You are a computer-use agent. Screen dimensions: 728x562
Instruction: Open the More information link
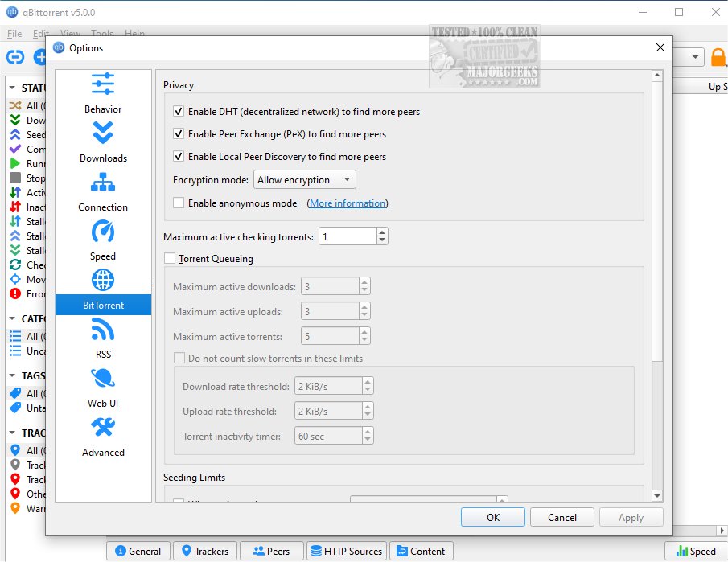coord(348,203)
